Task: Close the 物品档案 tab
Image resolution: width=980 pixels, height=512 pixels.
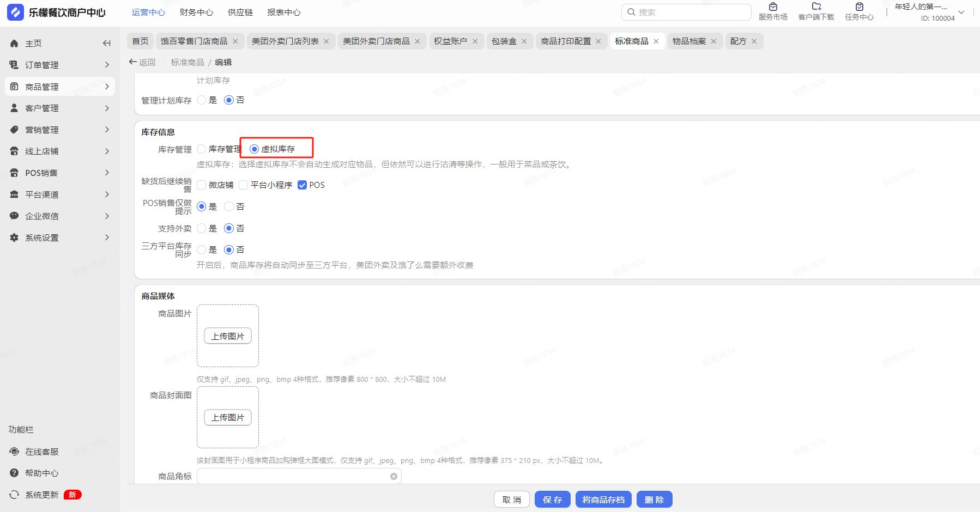Action: (x=713, y=41)
